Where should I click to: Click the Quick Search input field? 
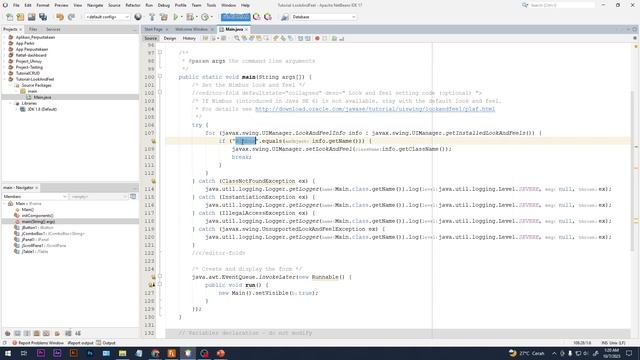pyautogui.click(x=562, y=5)
